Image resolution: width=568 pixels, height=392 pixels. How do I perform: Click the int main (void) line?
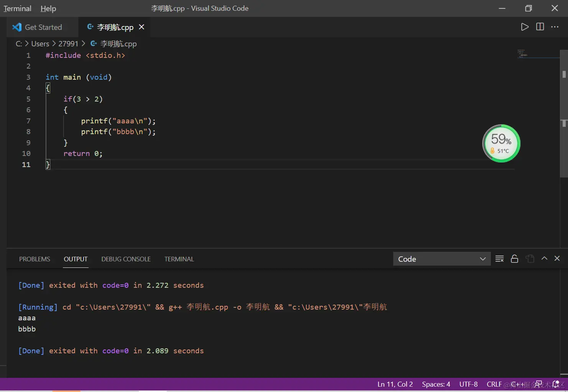pos(79,77)
